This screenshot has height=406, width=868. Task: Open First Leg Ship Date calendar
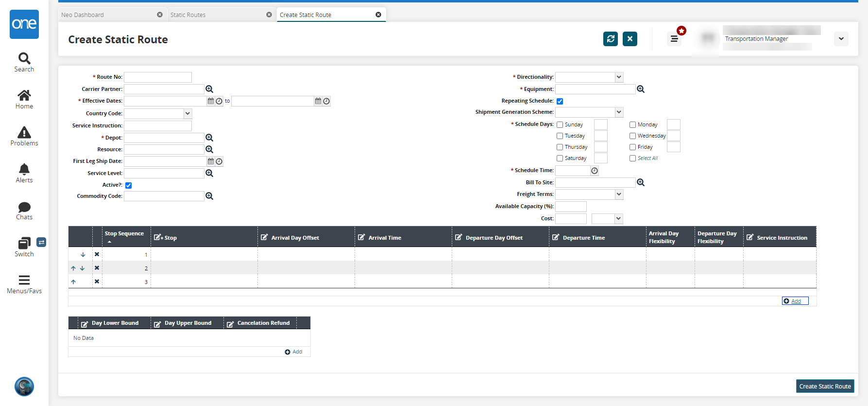211,161
